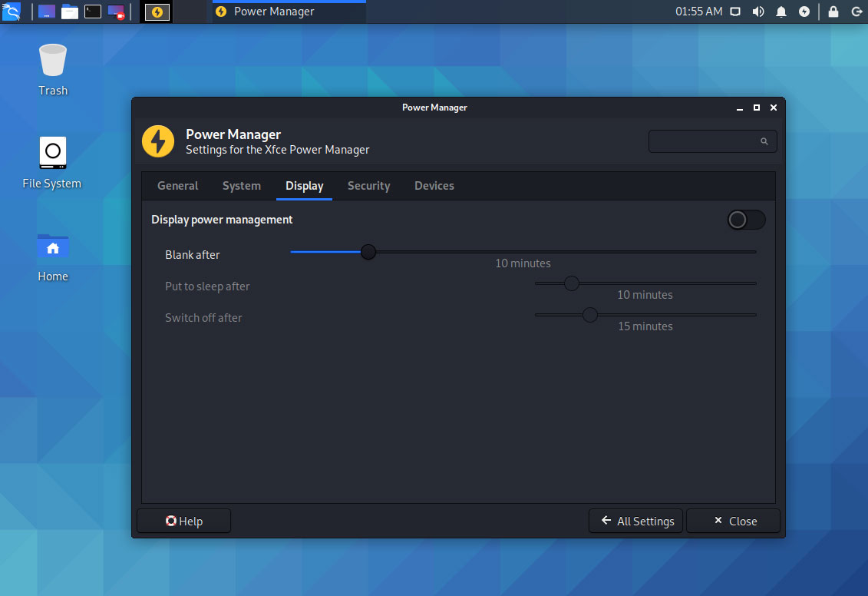Click the 'Blank after' label

coord(193,255)
